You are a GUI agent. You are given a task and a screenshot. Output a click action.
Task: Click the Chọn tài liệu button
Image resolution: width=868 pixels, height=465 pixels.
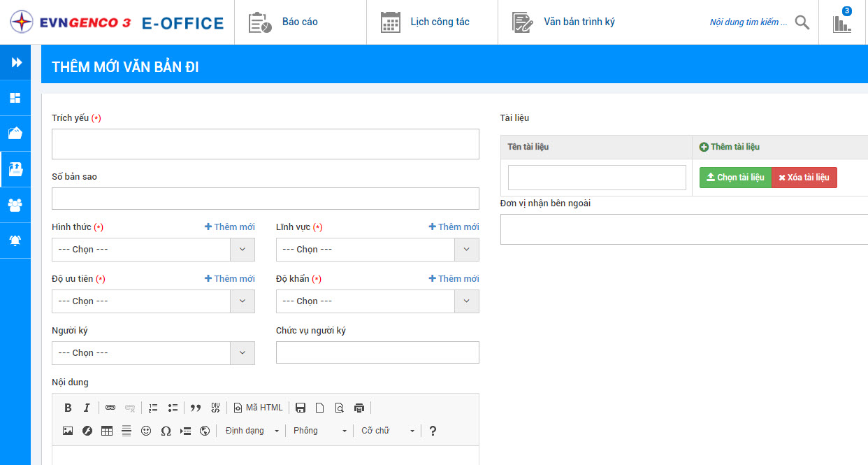pyautogui.click(x=735, y=178)
